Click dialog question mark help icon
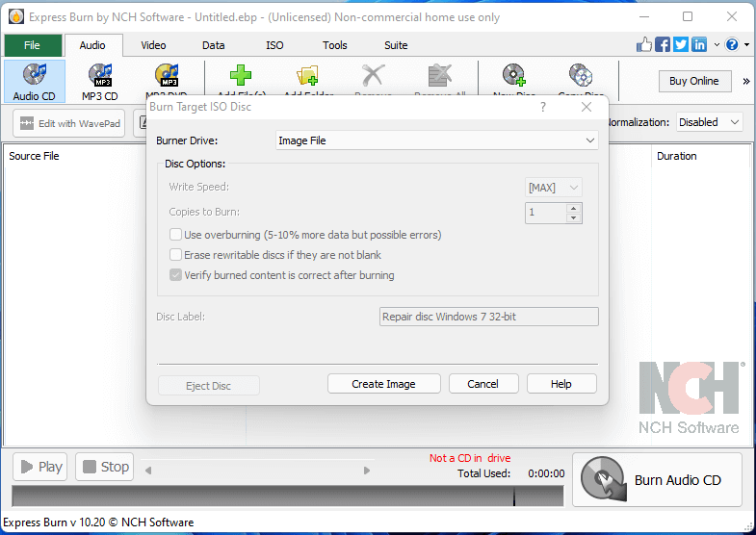This screenshot has height=535, width=756. [543, 107]
